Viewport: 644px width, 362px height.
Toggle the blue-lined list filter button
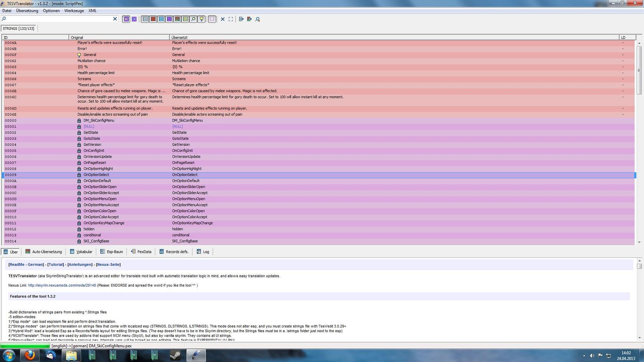[161, 19]
